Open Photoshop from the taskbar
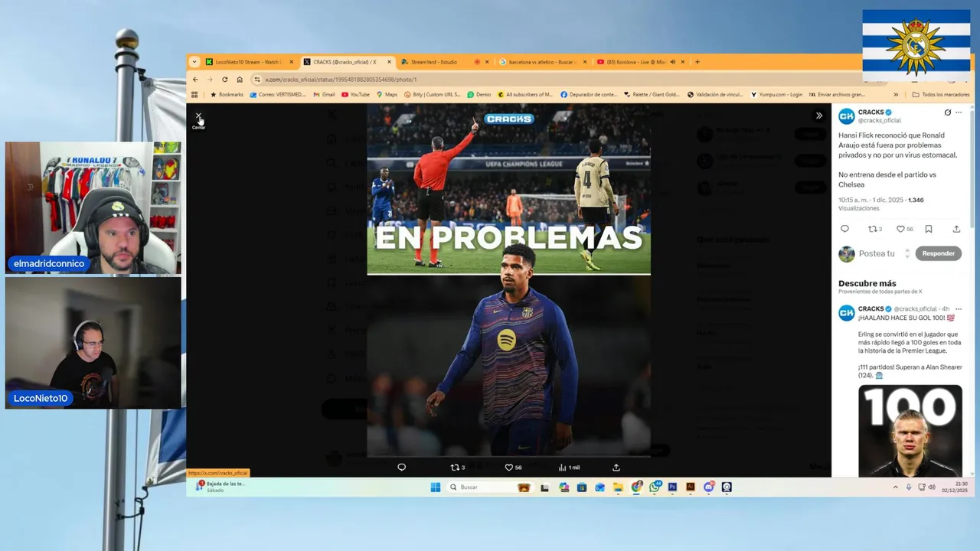Viewport: 980px width, 551px height. point(673,487)
